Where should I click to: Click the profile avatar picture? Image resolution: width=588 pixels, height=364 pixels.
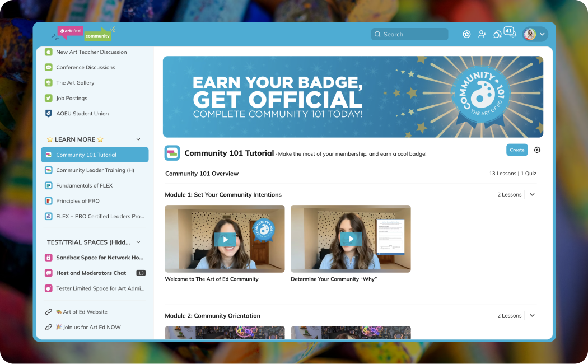tap(530, 35)
